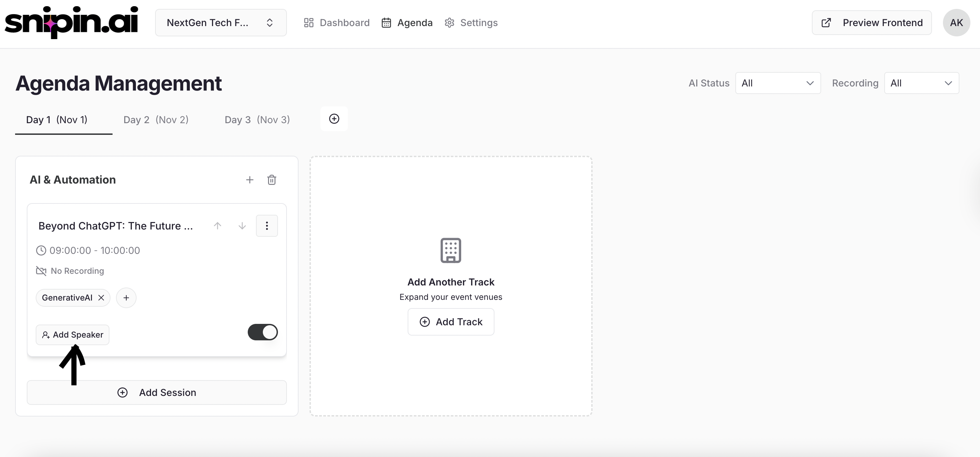
Task: Move session down with arrow icon
Action: click(242, 226)
